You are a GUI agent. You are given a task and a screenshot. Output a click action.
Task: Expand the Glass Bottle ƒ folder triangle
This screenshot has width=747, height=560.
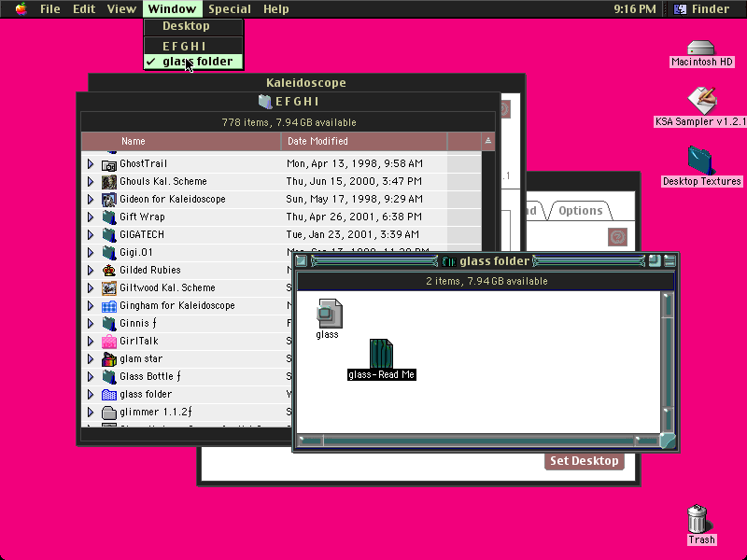click(90, 377)
